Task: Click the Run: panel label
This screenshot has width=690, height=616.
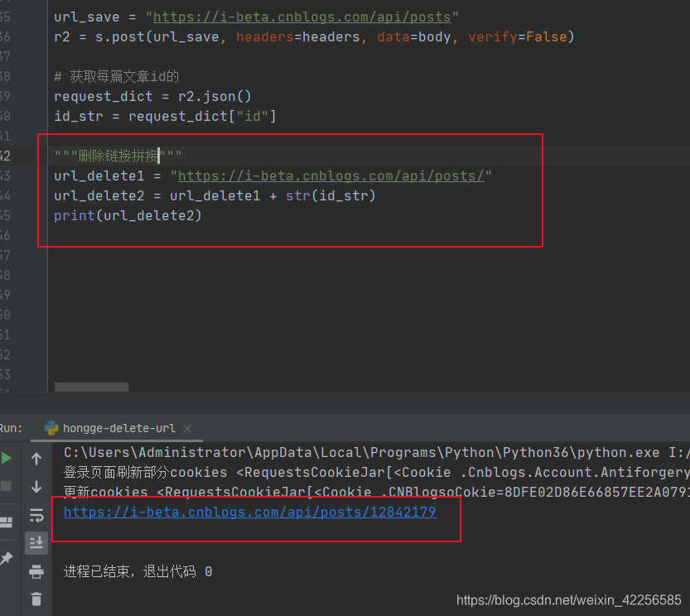Action: pyautogui.click(x=11, y=428)
